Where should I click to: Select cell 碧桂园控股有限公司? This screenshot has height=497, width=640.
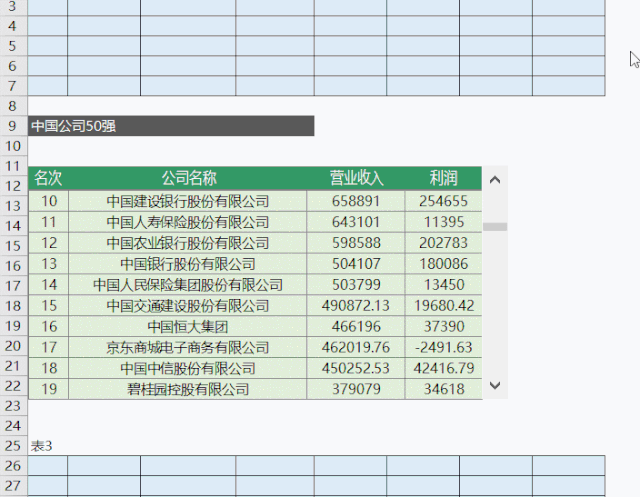(188, 389)
